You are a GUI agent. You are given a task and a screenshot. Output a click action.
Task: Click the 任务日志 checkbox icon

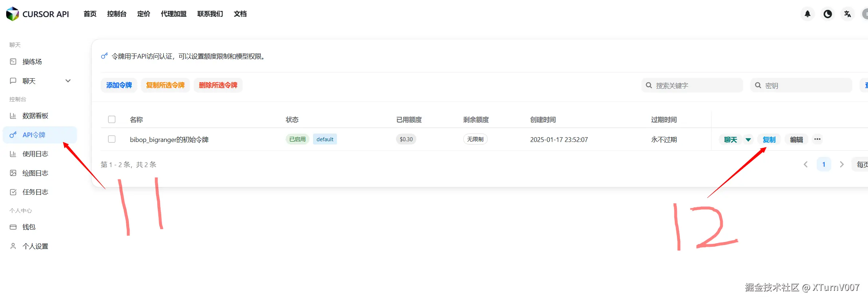[13, 192]
